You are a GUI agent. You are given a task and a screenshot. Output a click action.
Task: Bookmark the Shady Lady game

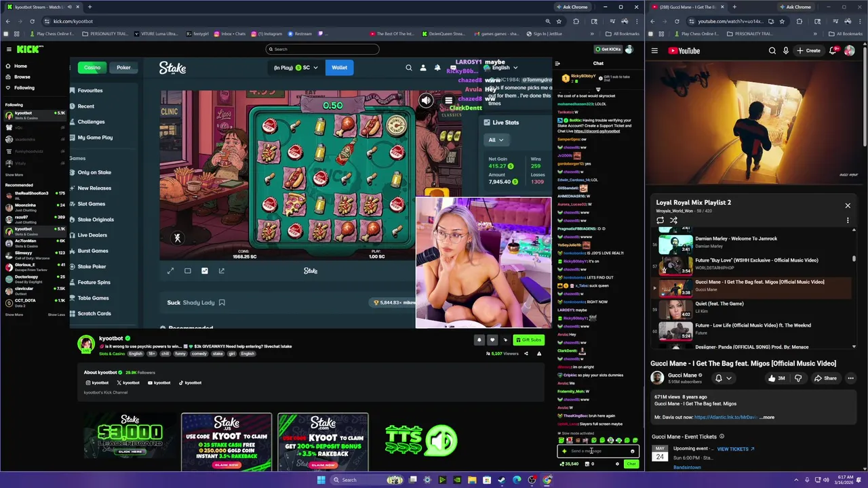(x=222, y=303)
